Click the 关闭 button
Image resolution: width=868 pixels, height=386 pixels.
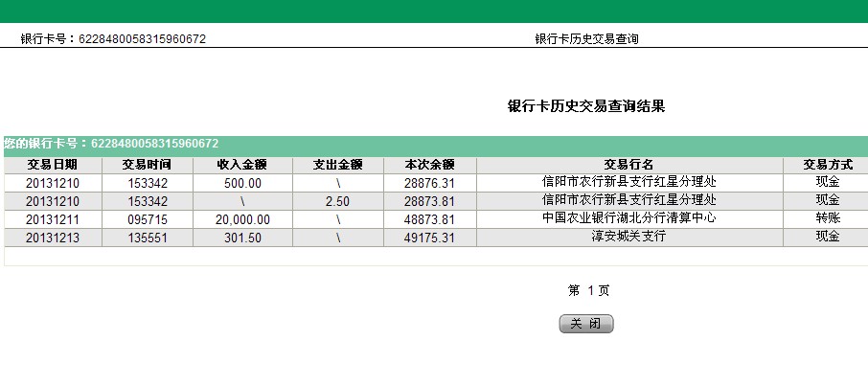[x=585, y=325]
